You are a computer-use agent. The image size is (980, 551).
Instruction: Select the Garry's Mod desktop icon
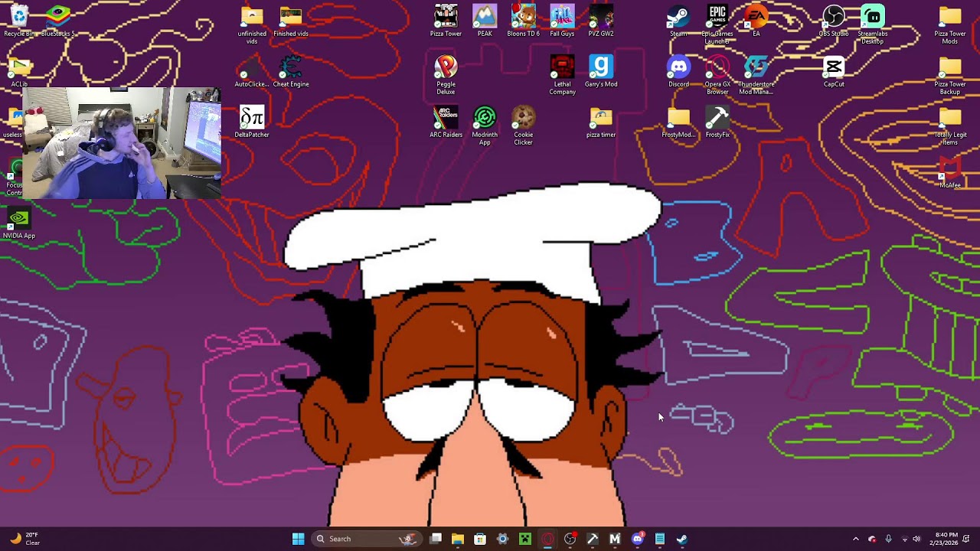click(x=601, y=71)
